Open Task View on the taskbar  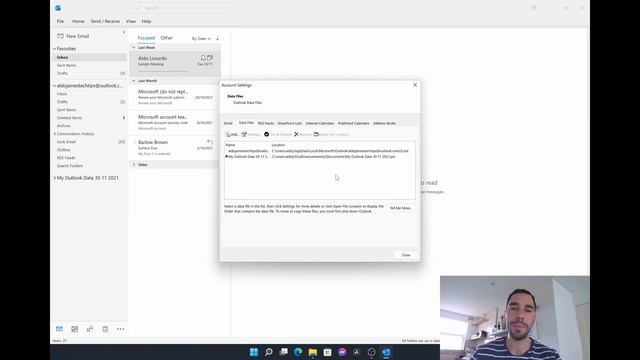[283, 352]
